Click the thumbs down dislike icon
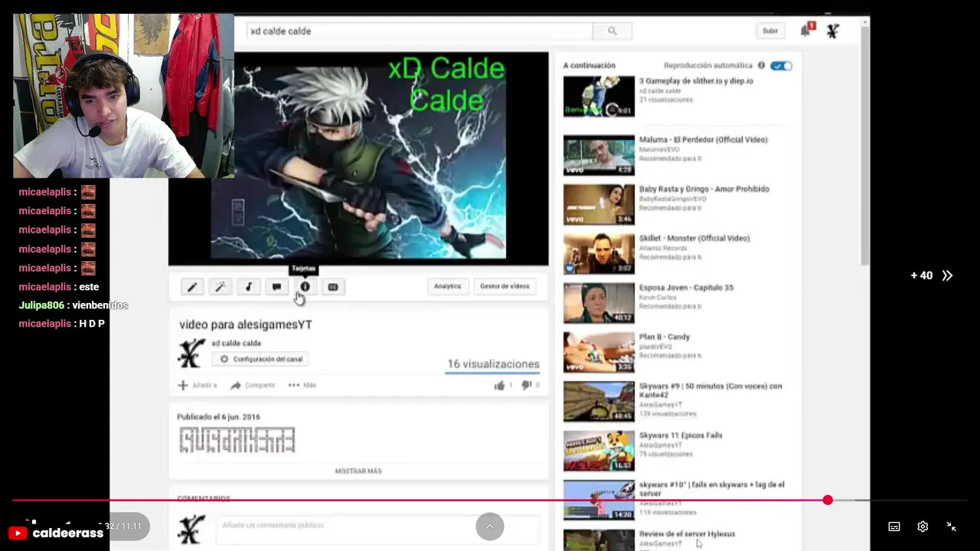 (x=527, y=385)
